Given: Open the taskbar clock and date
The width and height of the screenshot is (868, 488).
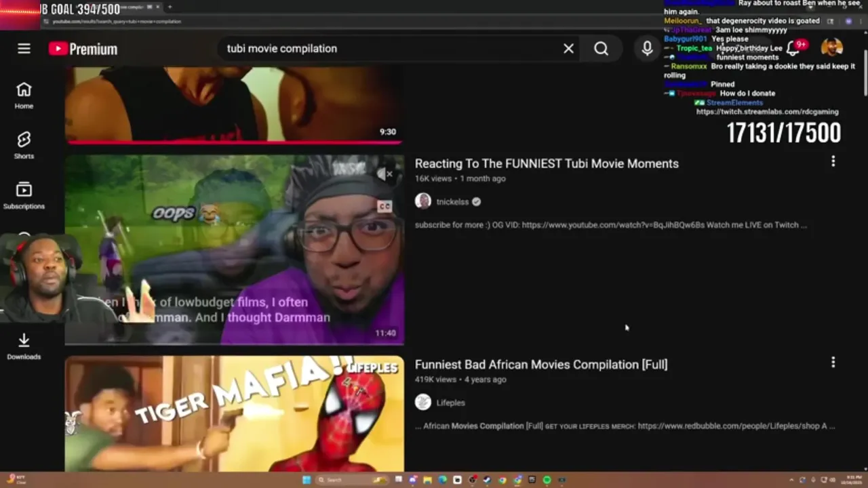Looking at the screenshot, I should [x=850, y=480].
